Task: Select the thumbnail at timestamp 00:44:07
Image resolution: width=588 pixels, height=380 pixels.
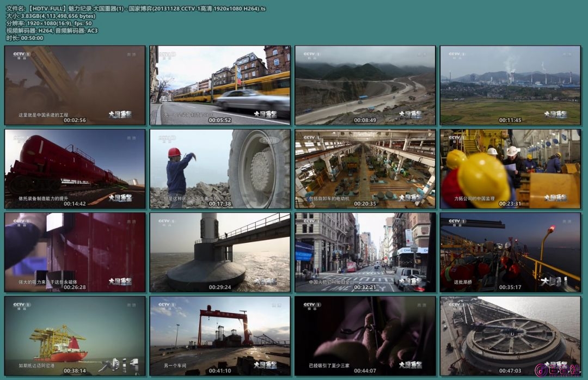Action: 365,336
